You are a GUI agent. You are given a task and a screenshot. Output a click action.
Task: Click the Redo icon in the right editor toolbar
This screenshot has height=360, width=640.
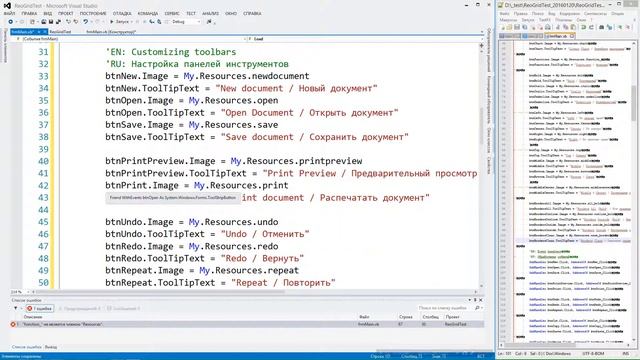(591, 27)
